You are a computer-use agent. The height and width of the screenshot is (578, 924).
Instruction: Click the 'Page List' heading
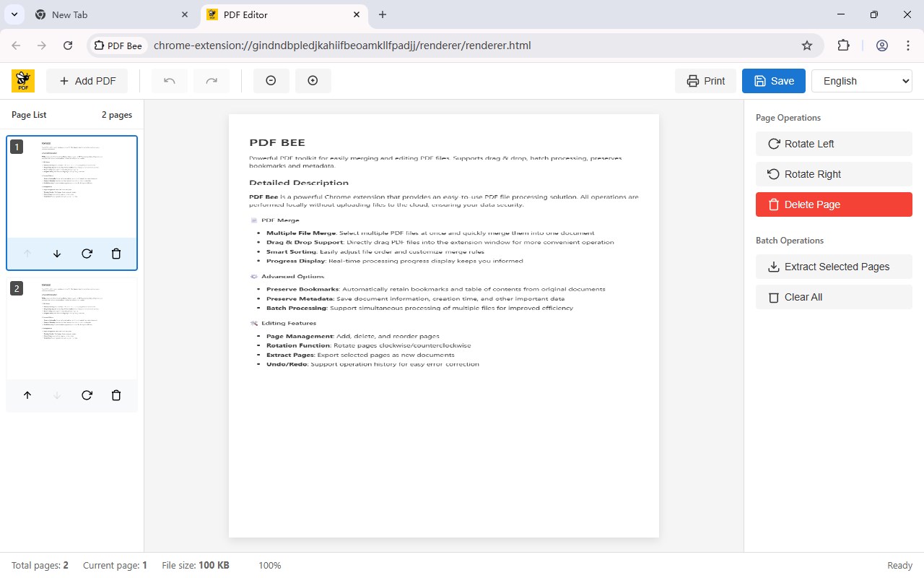tap(29, 115)
